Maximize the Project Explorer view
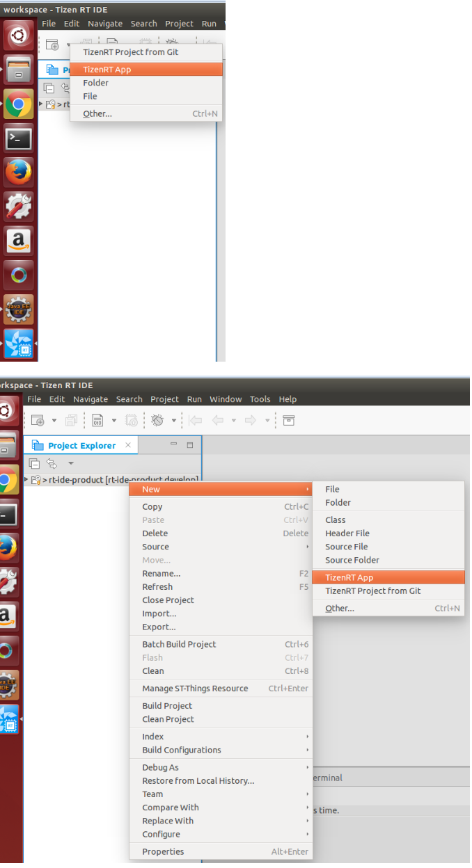Screen dimensions: 472x868 coord(189,445)
